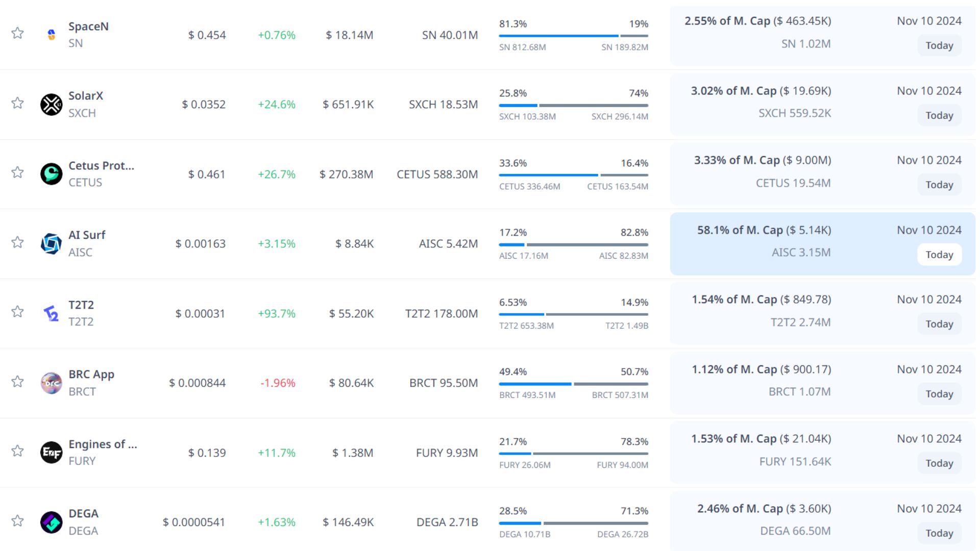This screenshot has width=980, height=551.
Task: Toggle the favorite star for SpaceN
Action: pos(17,33)
